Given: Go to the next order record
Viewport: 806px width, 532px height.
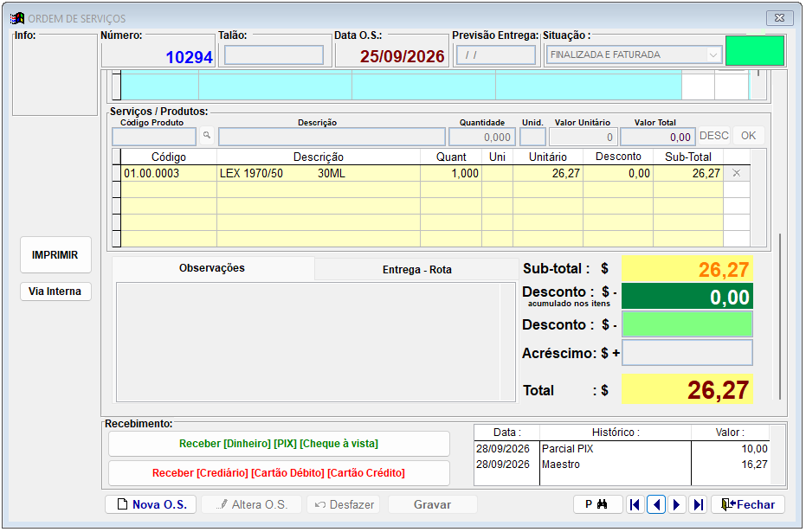Looking at the screenshot, I should (677, 505).
